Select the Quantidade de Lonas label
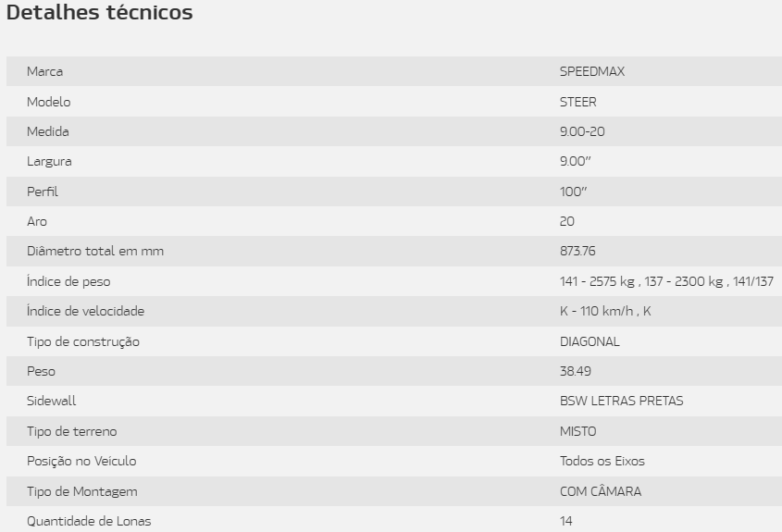The image size is (782, 532). pyautogui.click(x=89, y=521)
